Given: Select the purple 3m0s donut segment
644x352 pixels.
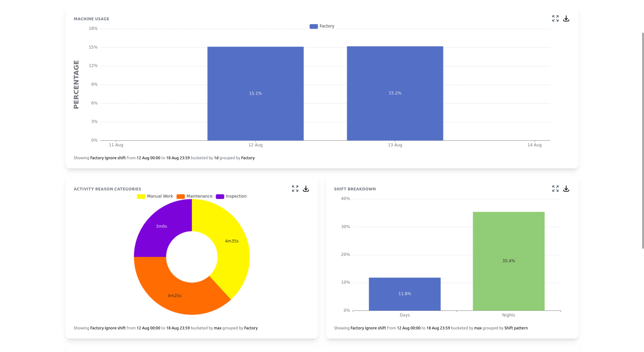Looking at the screenshot, I should 161,226.
